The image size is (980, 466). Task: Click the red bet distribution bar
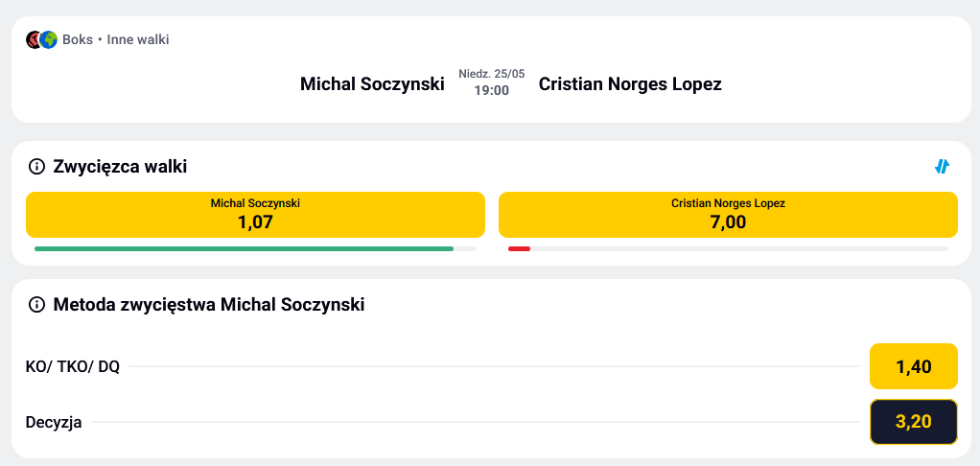point(519,248)
